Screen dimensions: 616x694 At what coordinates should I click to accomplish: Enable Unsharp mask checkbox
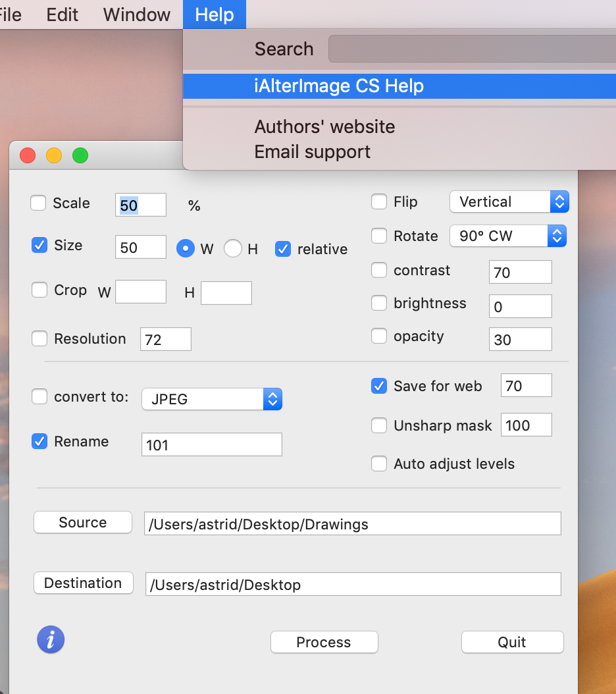click(x=379, y=425)
